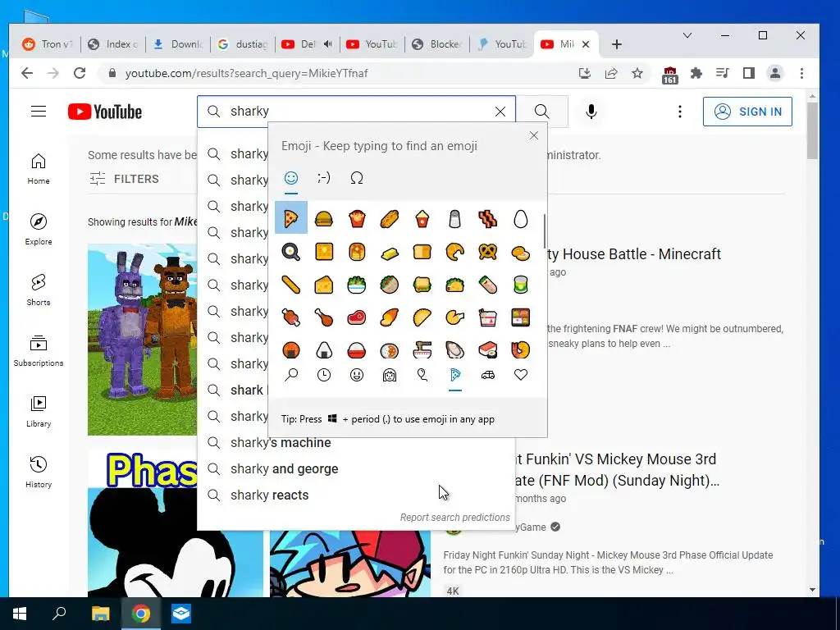Insert the egg emoji
This screenshot has height=630, width=840.
[x=521, y=218]
